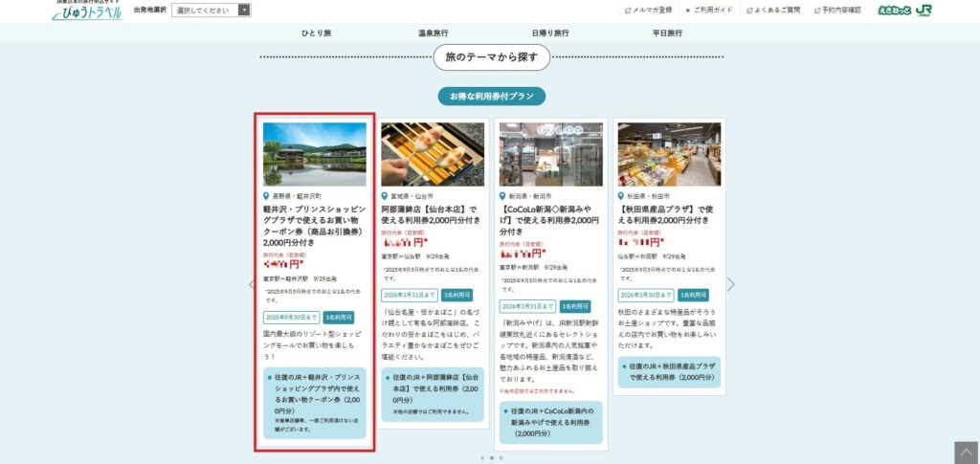The height and width of the screenshot is (464, 980).
Task: Click the えきねっと logo
Action: pyautogui.click(x=895, y=10)
